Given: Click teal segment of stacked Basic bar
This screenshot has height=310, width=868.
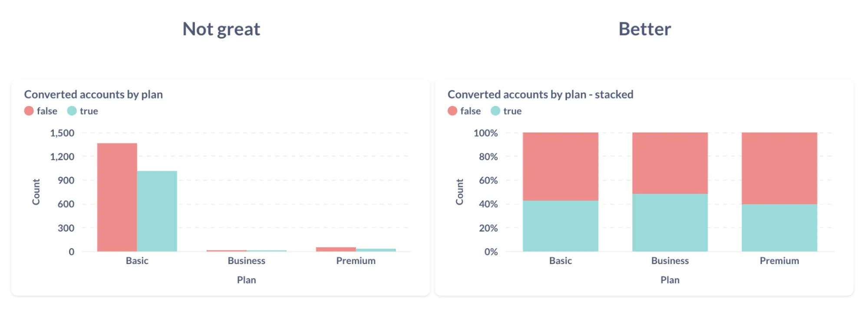Looking at the screenshot, I should (x=560, y=226).
